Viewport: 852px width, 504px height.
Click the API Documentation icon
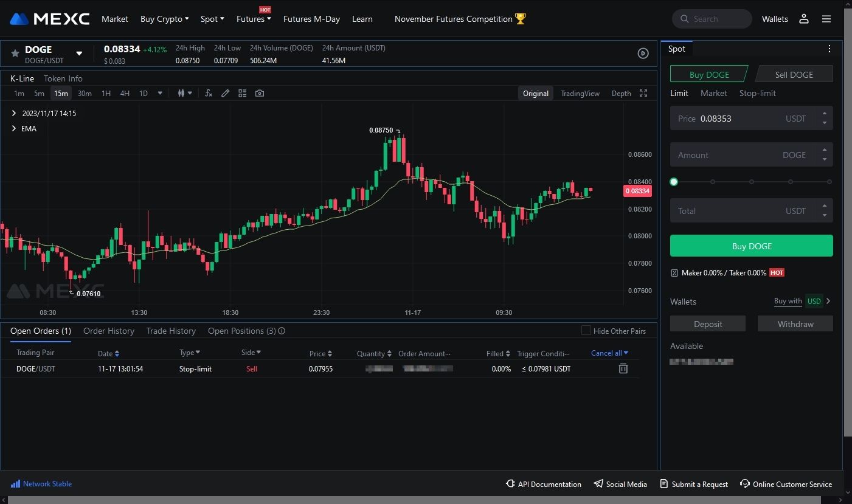point(510,484)
